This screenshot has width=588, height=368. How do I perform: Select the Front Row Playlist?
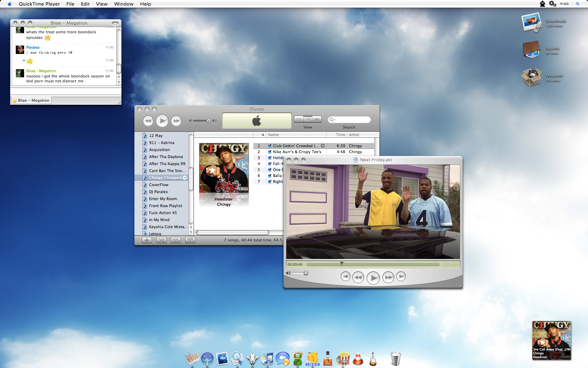coord(166,206)
